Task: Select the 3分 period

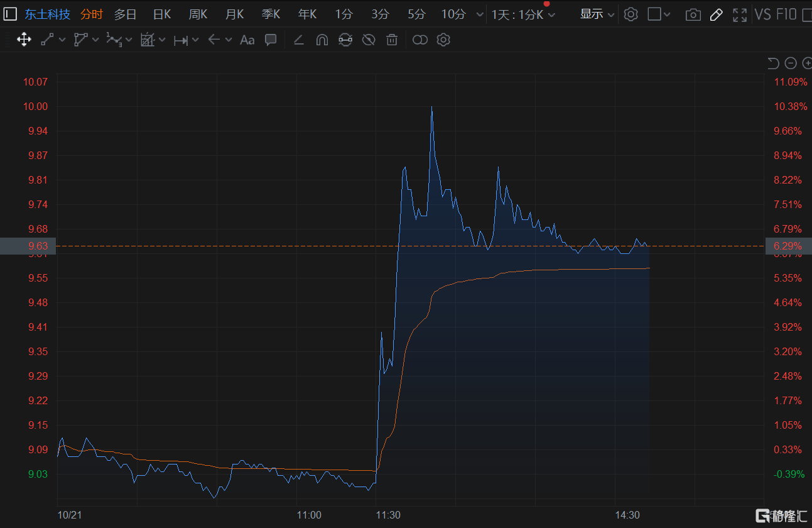Action: tap(380, 14)
